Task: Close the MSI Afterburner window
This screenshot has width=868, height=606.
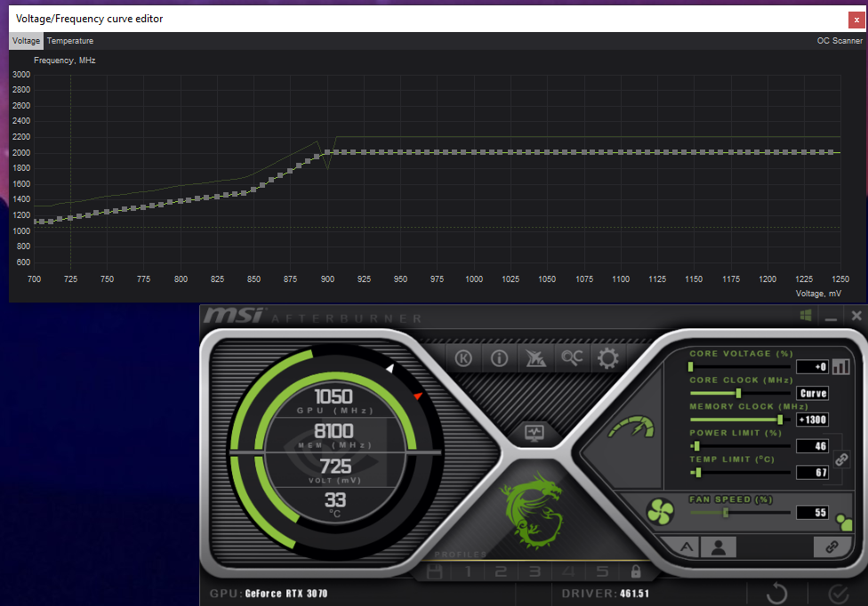Action: point(856,316)
